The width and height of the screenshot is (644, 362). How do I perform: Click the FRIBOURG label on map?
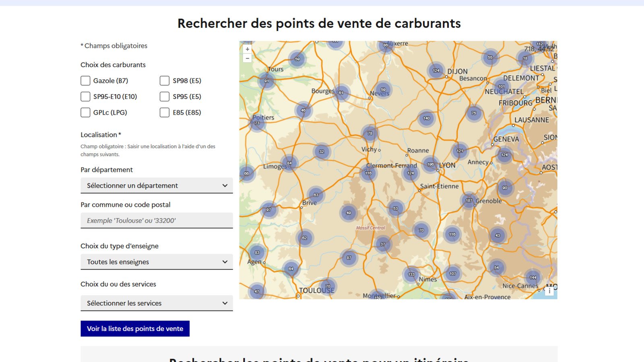515,103
